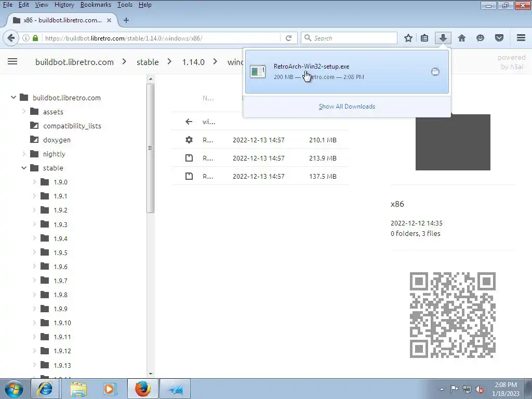Select 1.9.7 folder in tree

tap(60, 281)
